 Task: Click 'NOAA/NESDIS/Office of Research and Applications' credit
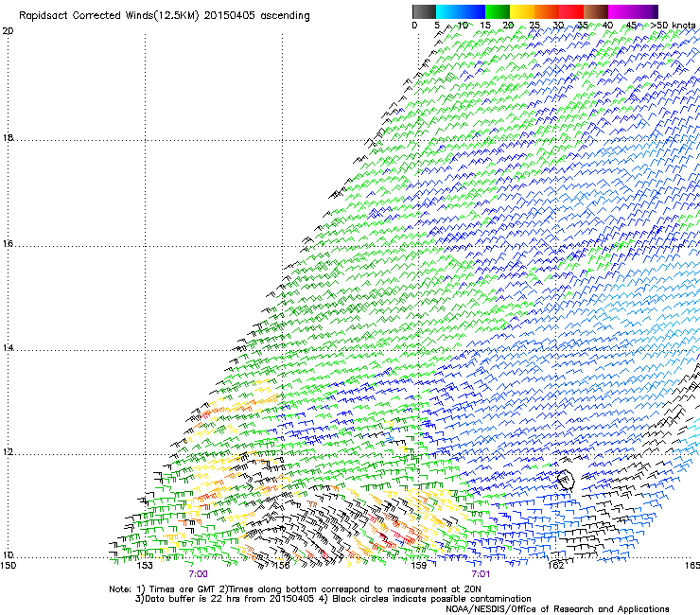pos(557,609)
